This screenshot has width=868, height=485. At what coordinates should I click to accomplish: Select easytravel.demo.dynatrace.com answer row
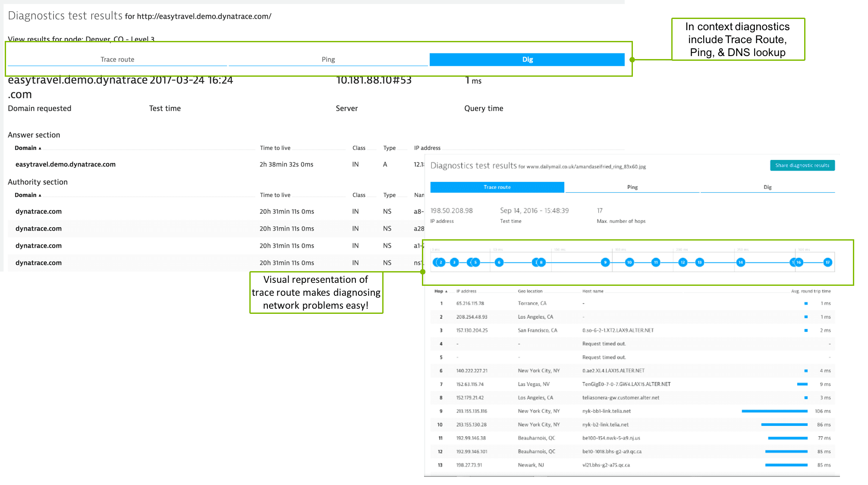pyautogui.click(x=216, y=164)
